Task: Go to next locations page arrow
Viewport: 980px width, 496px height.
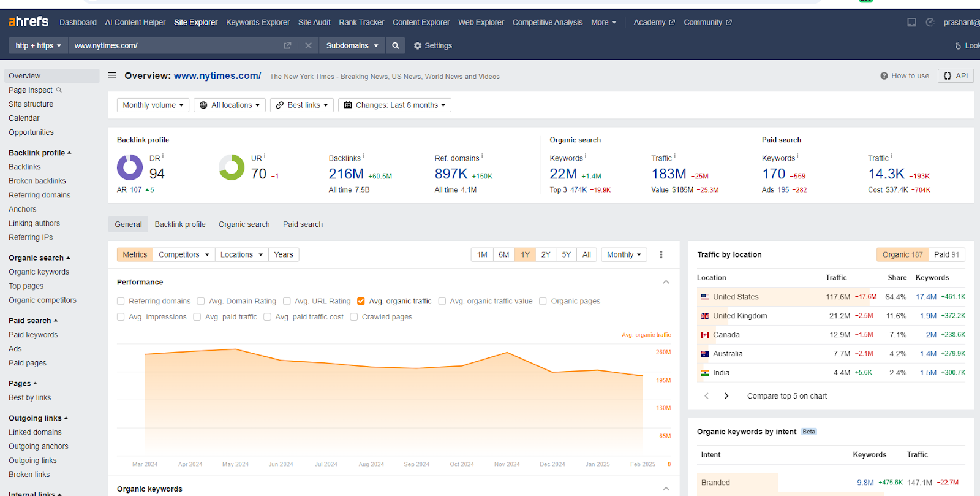Action: tap(726, 396)
